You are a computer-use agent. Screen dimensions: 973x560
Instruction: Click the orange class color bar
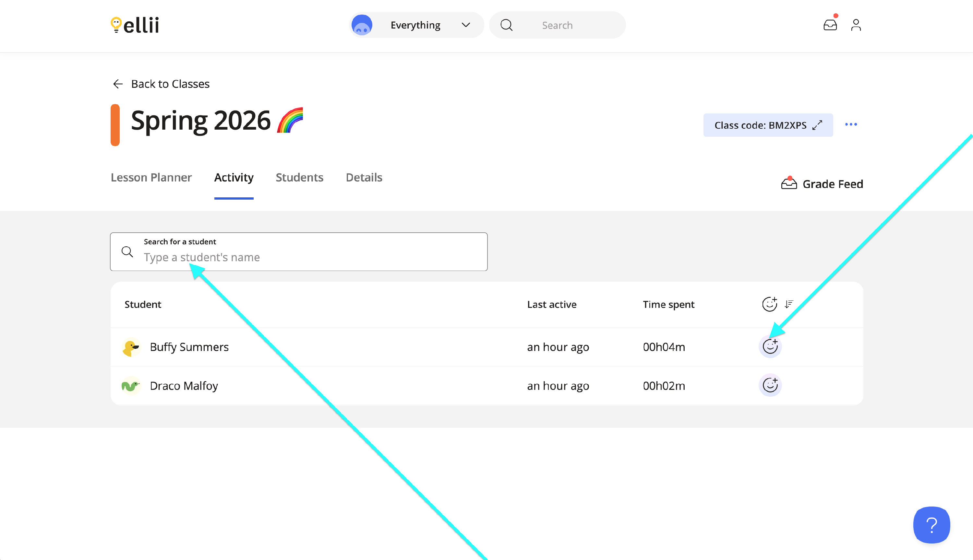[115, 125]
